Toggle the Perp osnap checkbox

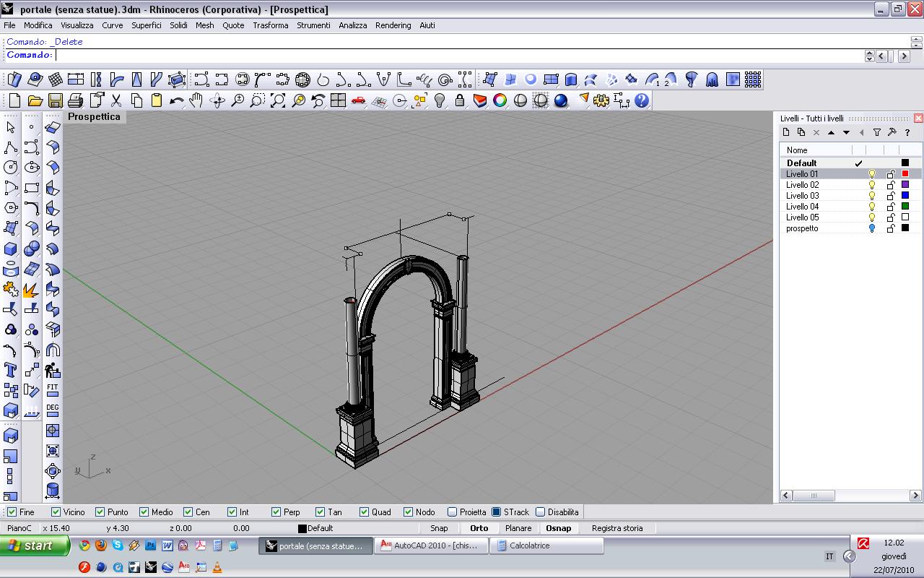pyautogui.click(x=276, y=512)
